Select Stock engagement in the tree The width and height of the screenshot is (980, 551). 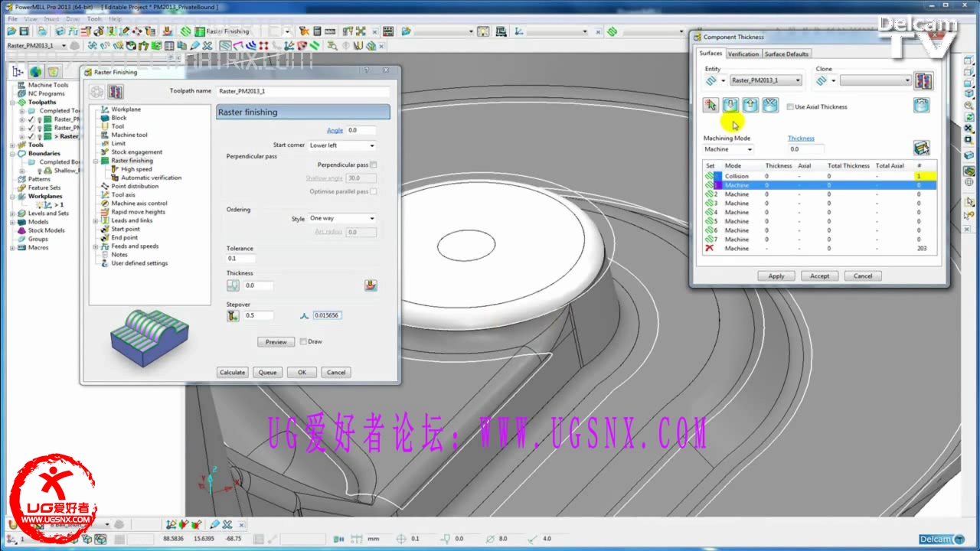click(136, 152)
